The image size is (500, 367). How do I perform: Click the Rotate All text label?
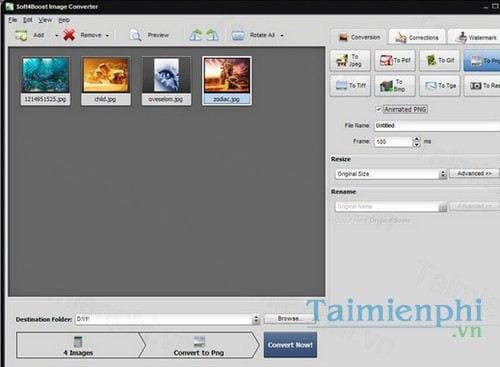(x=262, y=35)
